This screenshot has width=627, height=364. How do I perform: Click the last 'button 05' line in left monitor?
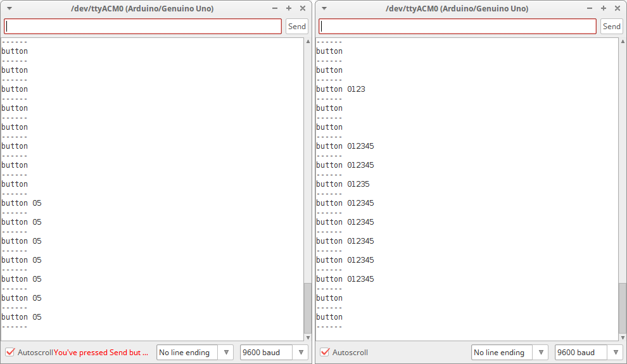(22, 317)
